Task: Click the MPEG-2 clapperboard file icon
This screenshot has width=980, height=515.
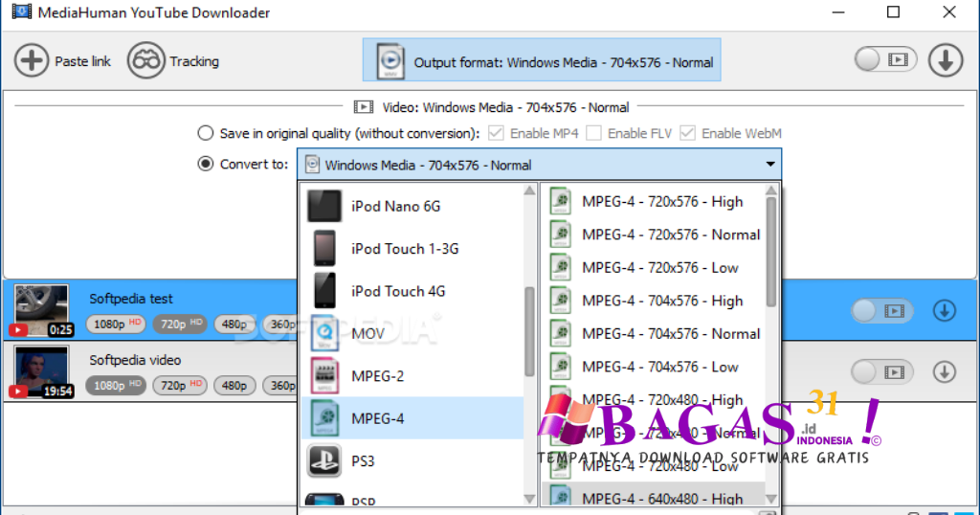Action: [x=324, y=375]
